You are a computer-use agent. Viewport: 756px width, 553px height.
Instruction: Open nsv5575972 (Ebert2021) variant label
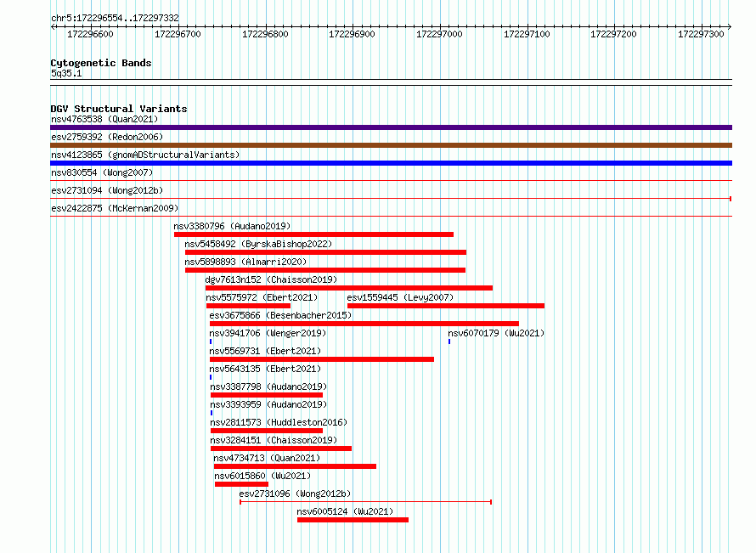tap(262, 297)
